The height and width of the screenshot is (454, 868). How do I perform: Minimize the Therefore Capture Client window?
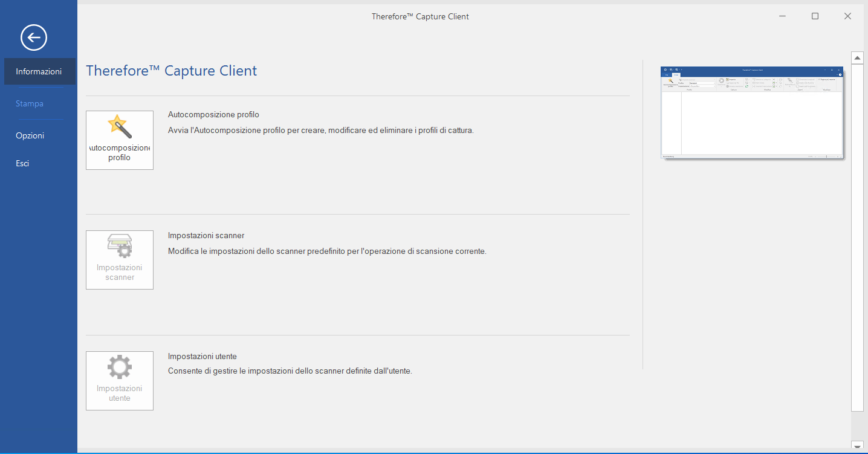point(782,16)
